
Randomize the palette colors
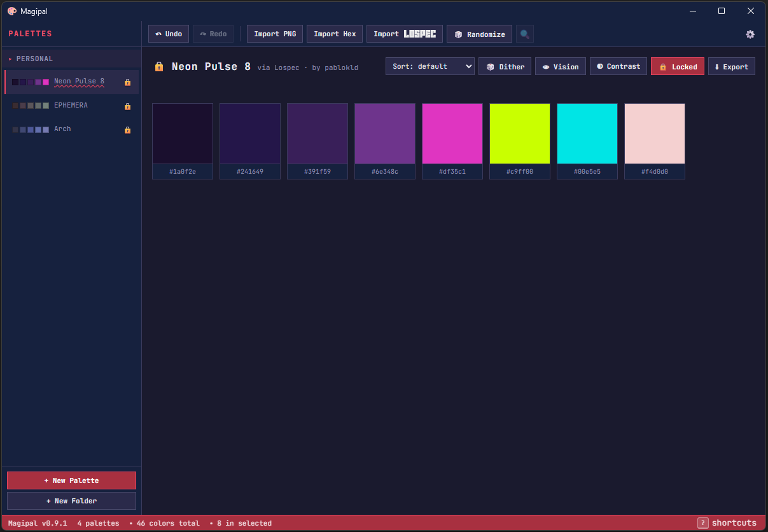(480, 34)
